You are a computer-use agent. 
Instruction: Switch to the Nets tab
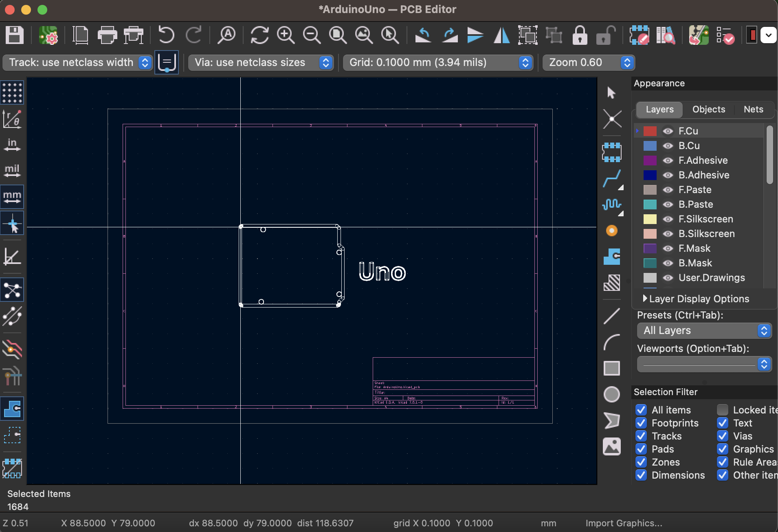pos(754,109)
